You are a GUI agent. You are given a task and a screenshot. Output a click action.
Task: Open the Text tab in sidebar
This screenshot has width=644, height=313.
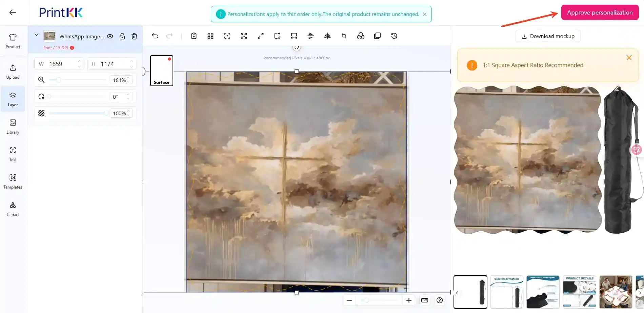(13, 154)
